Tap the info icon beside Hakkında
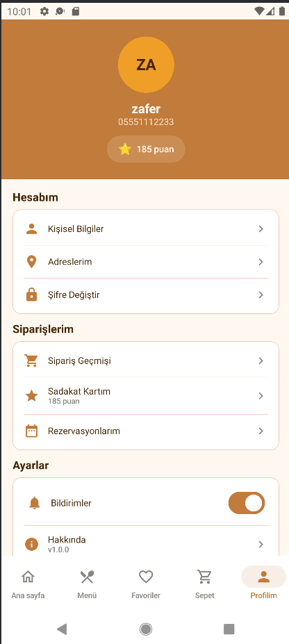This screenshot has width=289, height=644. tap(32, 544)
